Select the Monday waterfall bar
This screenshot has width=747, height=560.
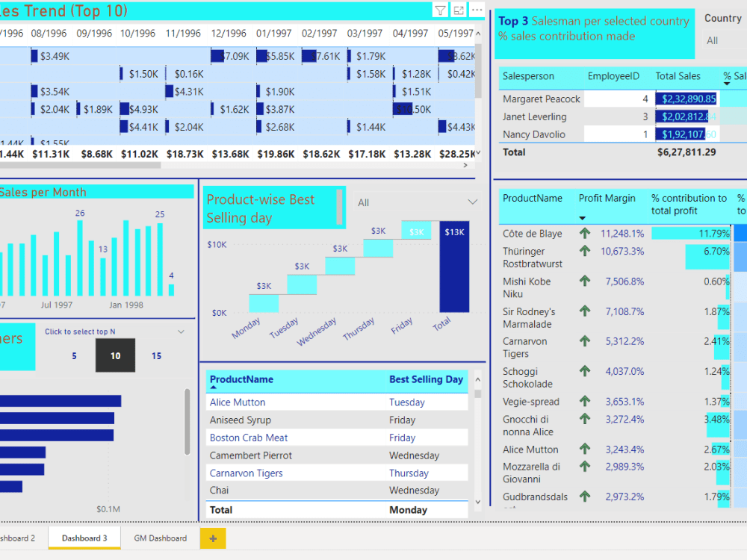tap(264, 303)
